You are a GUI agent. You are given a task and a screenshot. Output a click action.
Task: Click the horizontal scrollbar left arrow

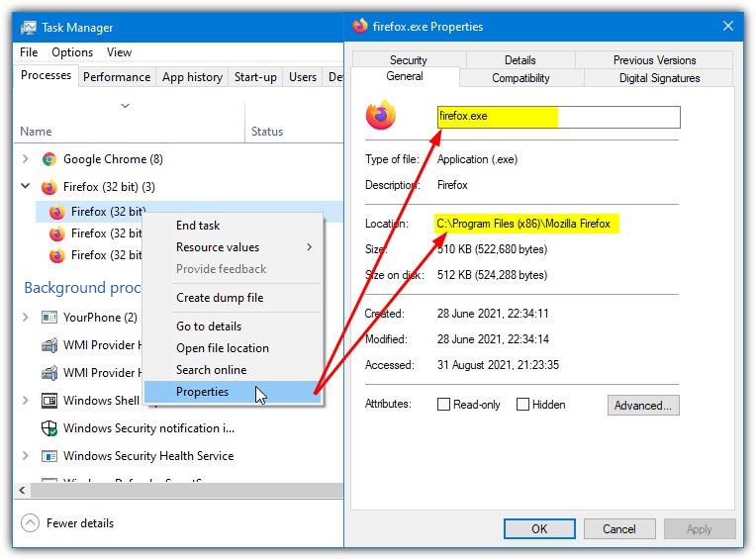coord(22,491)
